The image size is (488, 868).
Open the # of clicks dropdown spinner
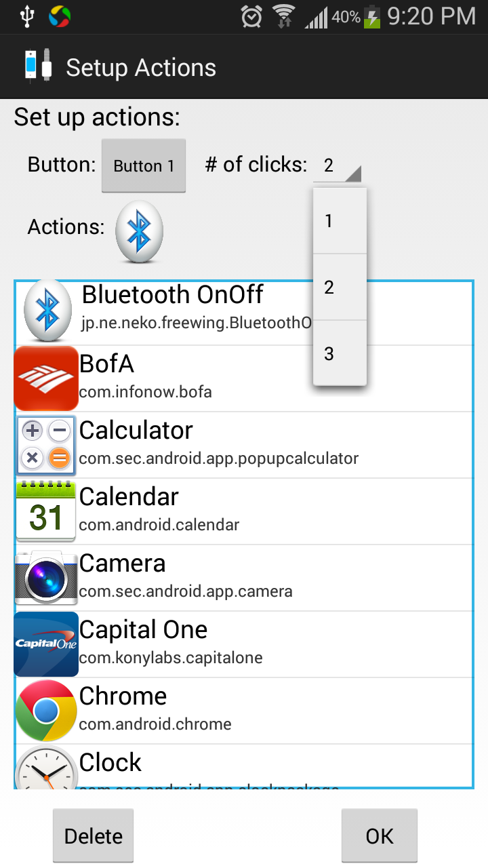[x=337, y=165]
